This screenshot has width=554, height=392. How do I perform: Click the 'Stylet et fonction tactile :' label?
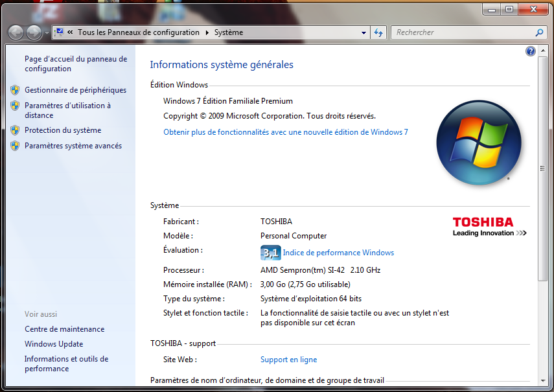[x=205, y=313]
